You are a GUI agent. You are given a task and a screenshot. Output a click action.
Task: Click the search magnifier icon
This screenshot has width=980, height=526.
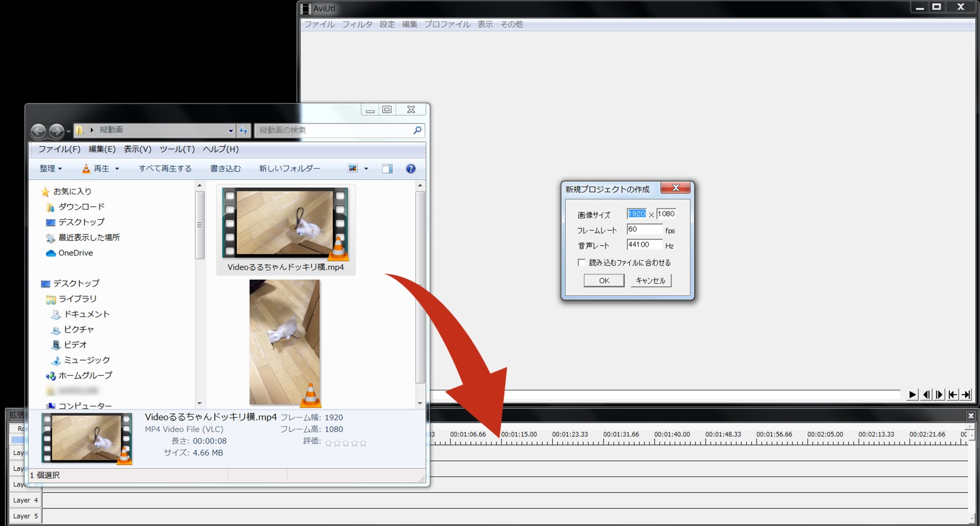tap(417, 130)
